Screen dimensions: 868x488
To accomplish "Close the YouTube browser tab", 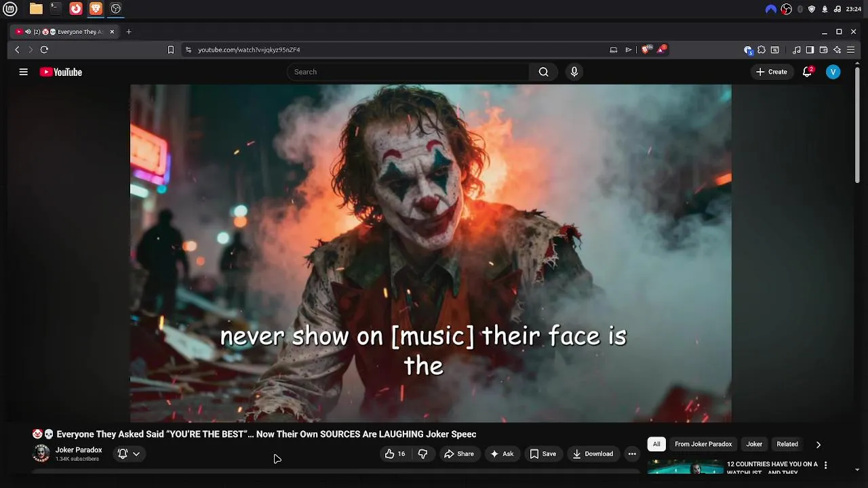I will point(112,32).
